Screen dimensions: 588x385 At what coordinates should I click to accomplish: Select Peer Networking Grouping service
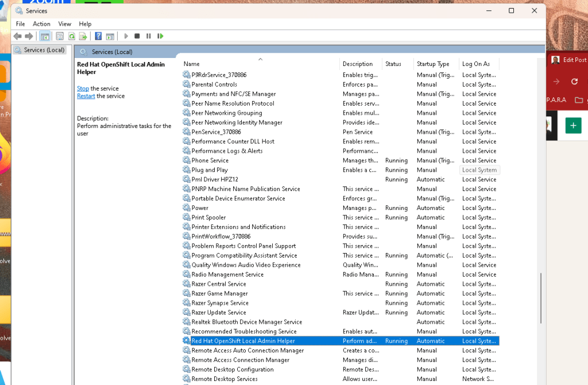[341, 113]
